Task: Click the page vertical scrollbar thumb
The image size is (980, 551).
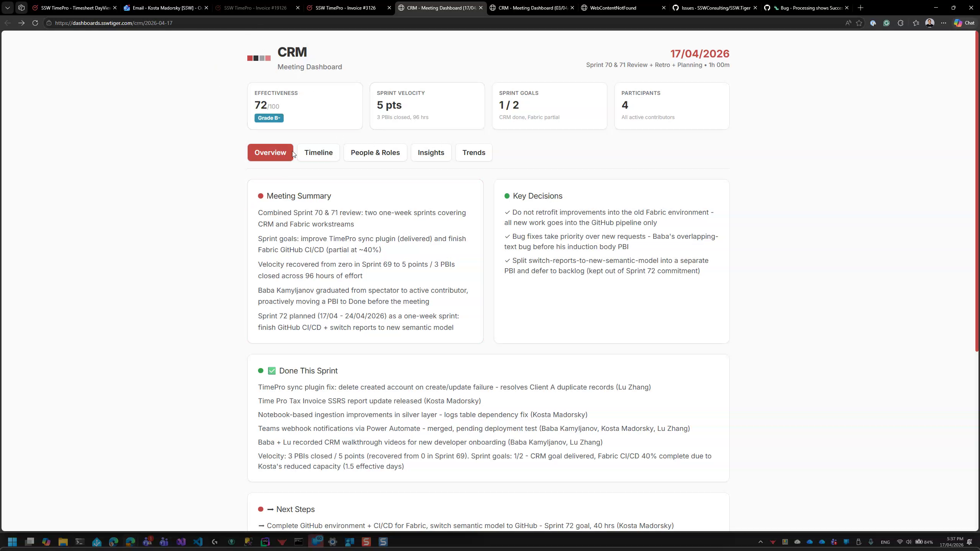Action: point(977,191)
